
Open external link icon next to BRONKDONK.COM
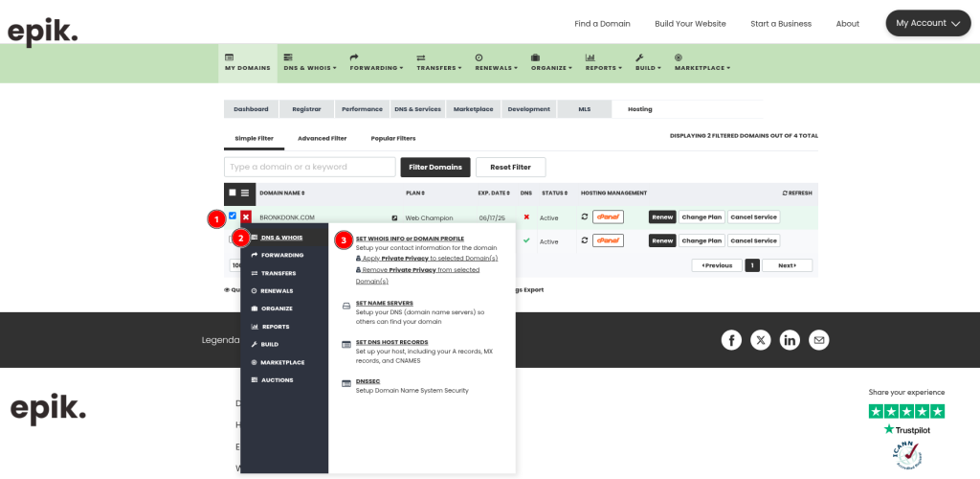(394, 217)
